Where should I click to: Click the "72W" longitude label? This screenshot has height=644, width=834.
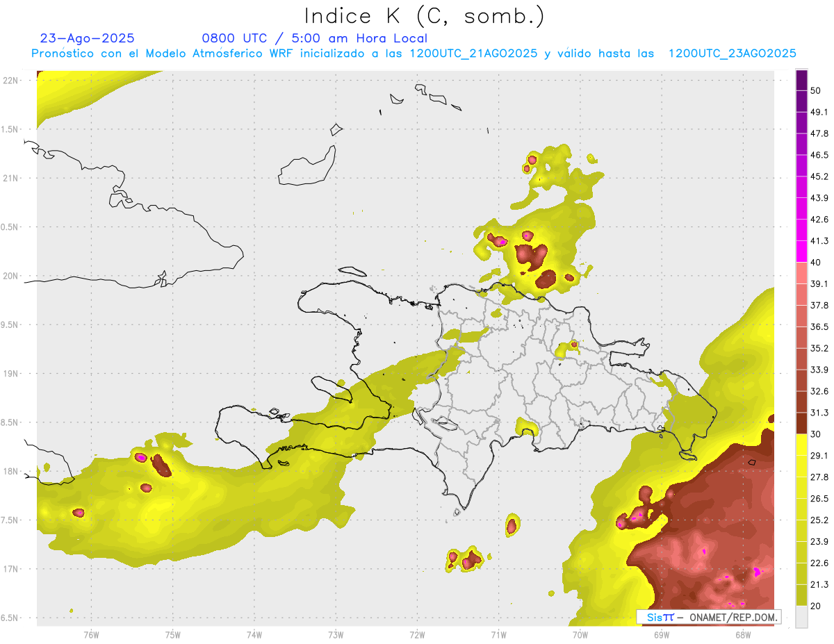[x=417, y=634]
